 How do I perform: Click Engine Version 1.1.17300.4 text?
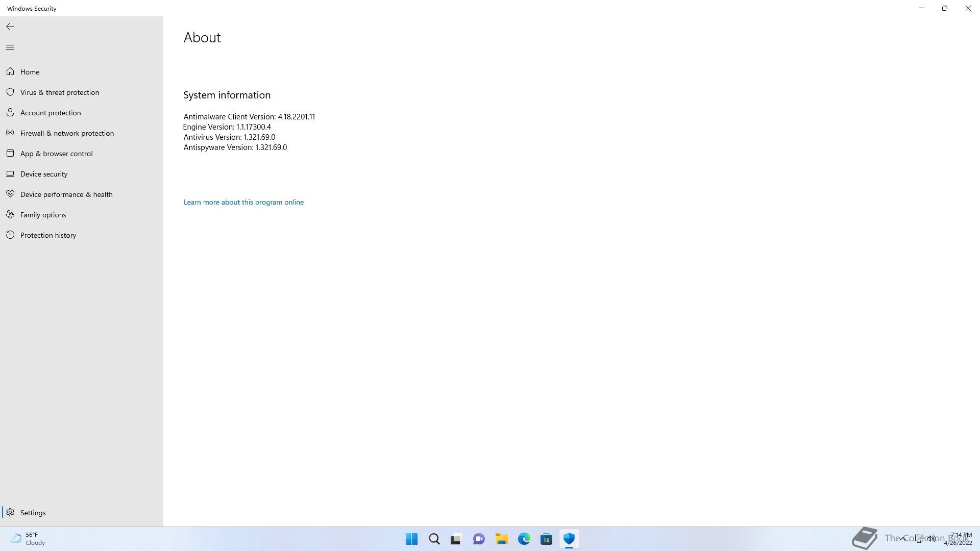click(227, 127)
